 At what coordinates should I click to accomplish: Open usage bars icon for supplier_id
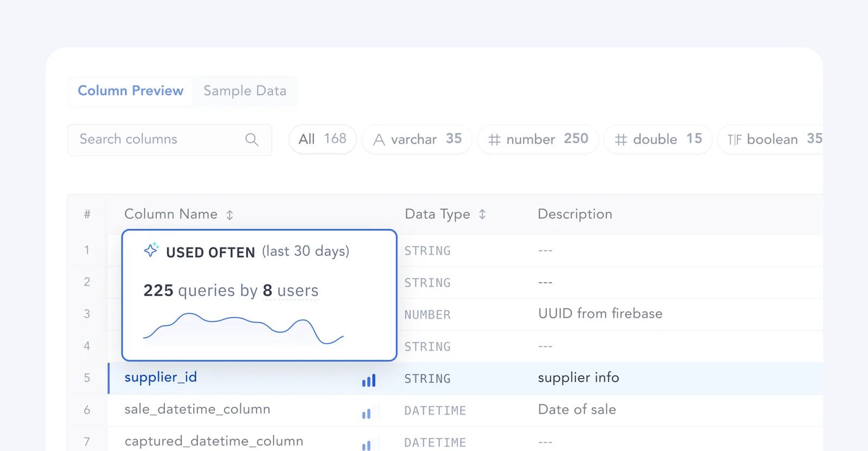[369, 380]
